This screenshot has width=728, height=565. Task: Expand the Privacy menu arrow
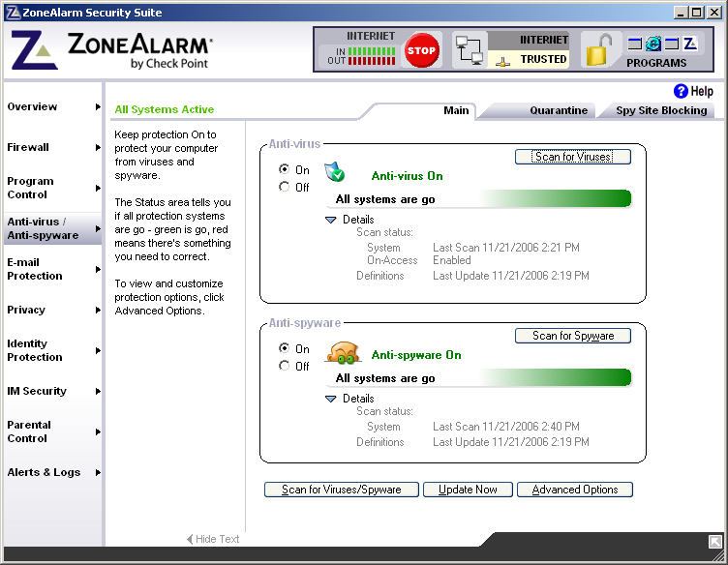98,310
